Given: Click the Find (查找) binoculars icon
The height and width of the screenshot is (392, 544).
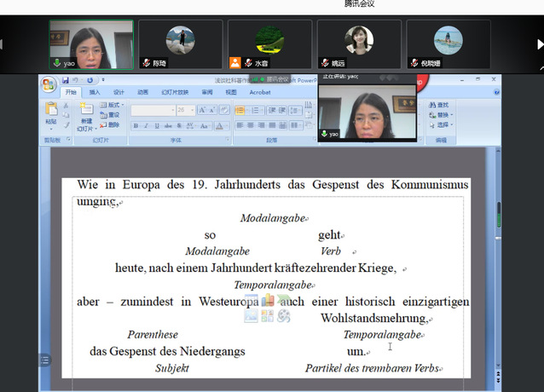Looking at the screenshot, I should pos(432,105).
